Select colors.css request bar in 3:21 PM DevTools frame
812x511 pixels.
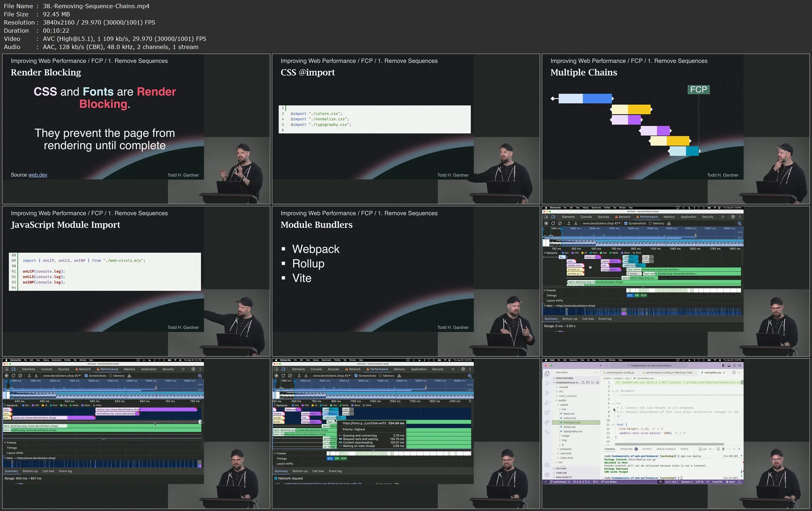tap(146, 409)
